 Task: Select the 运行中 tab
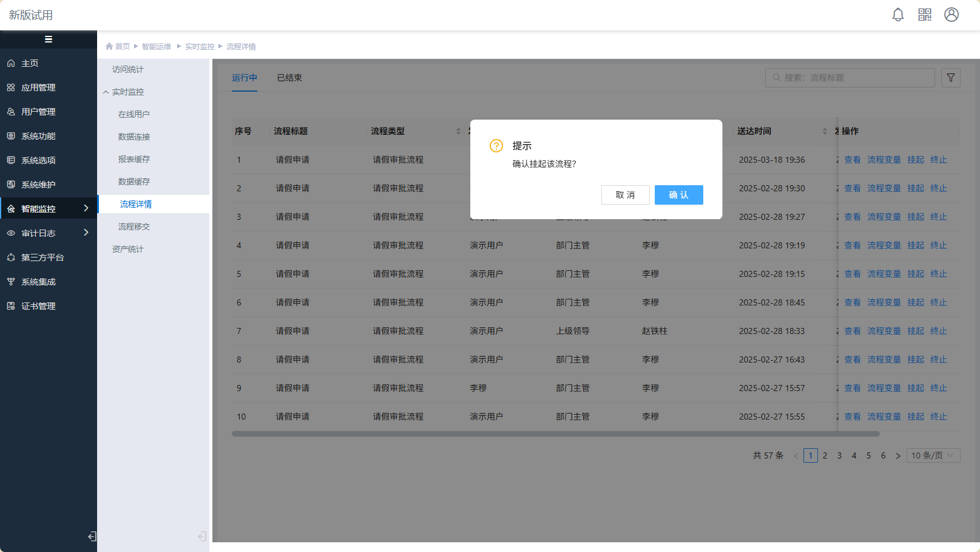pyautogui.click(x=245, y=78)
